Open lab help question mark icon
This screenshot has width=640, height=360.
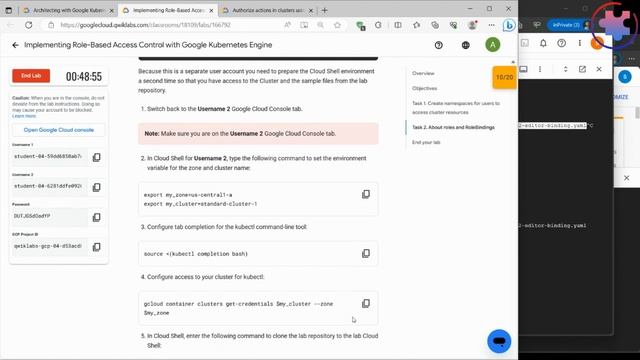(x=439, y=45)
